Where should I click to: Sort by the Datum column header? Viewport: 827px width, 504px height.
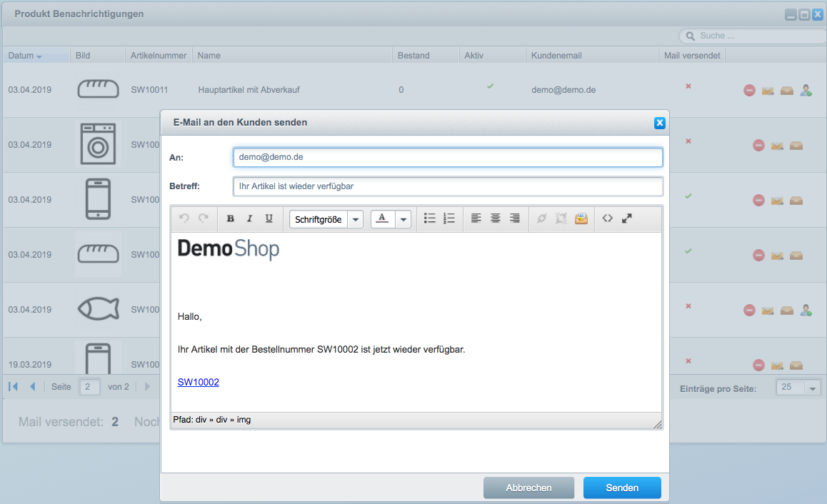point(36,56)
